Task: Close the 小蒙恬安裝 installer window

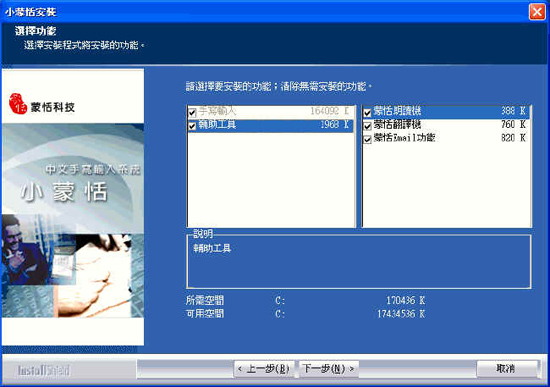Action: [537, 12]
